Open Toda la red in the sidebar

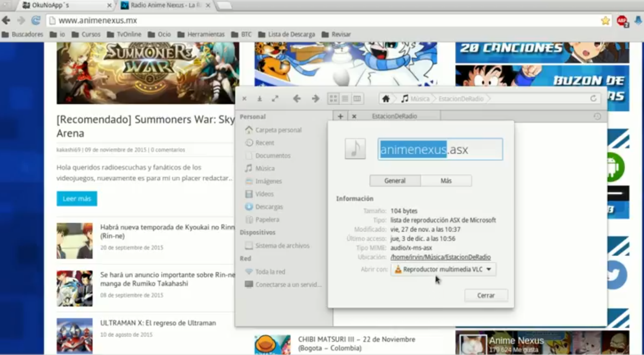(265, 272)
